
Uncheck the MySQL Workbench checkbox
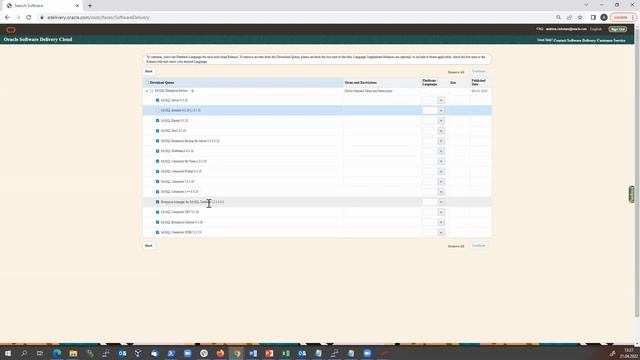(158, 151)
